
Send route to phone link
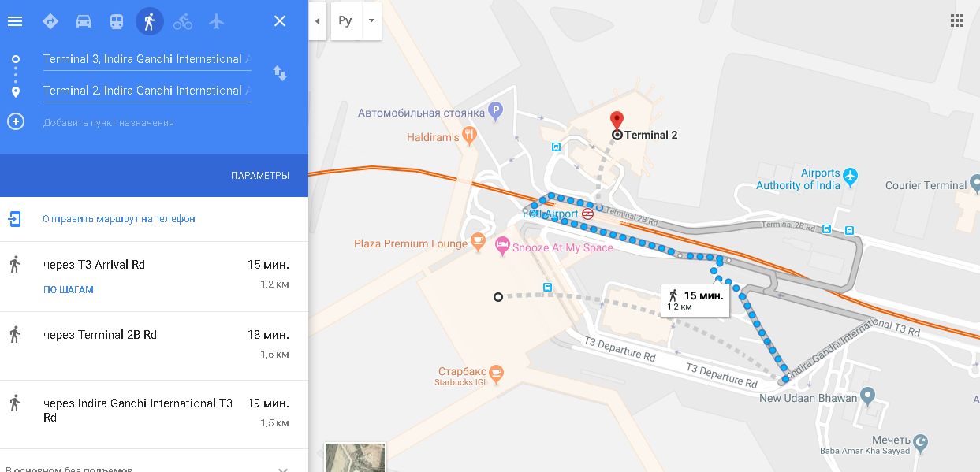(x=119, y=219)
